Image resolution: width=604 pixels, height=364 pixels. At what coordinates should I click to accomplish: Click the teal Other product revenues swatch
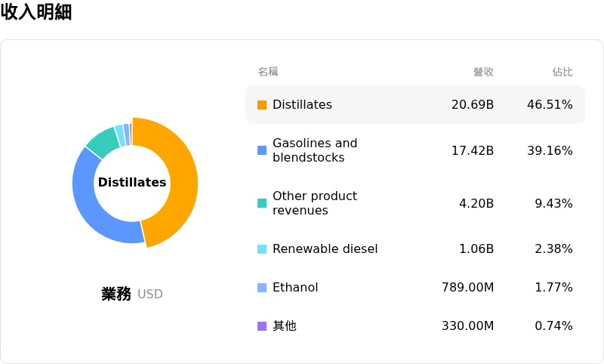click(x=262, y=203)
